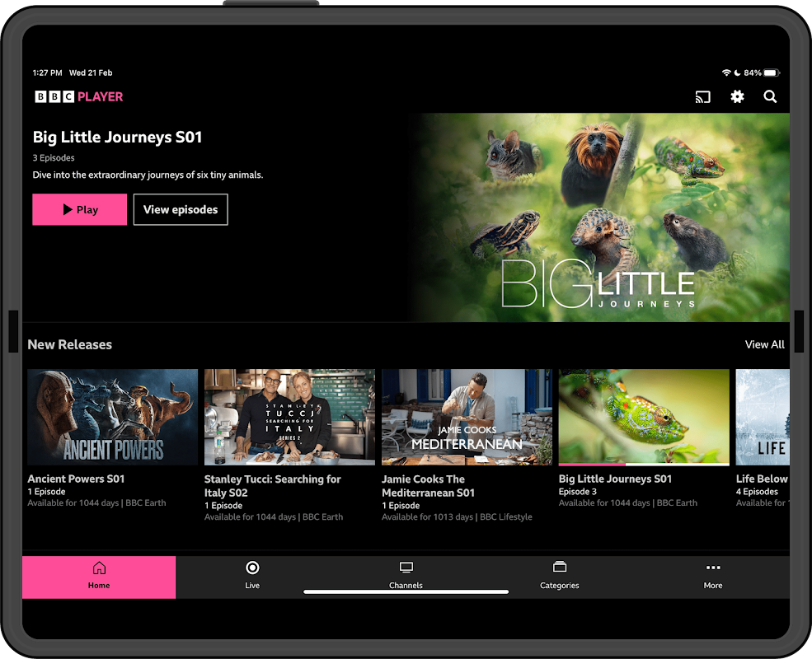Select the Life Below card title

click(763, 479)
